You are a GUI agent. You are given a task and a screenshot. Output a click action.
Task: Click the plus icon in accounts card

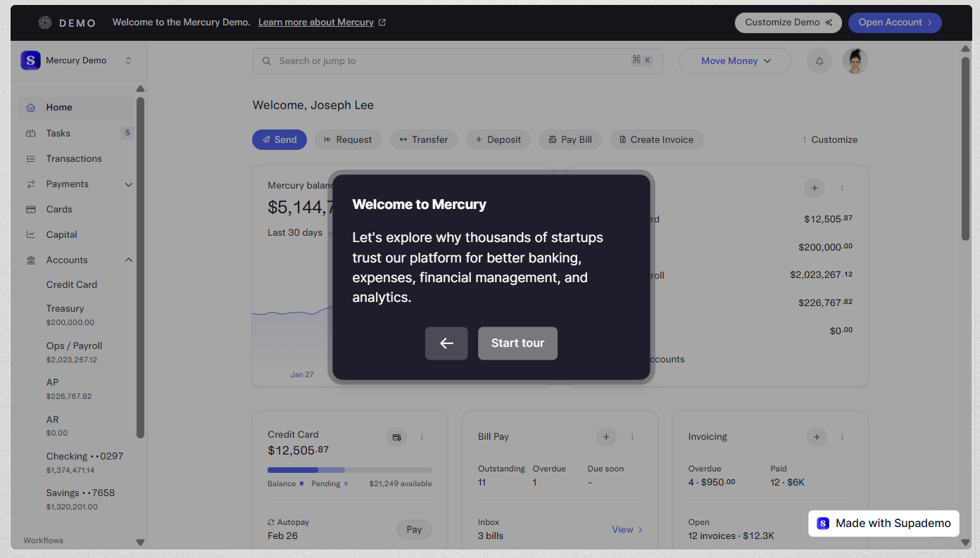[x=815, y=188]
